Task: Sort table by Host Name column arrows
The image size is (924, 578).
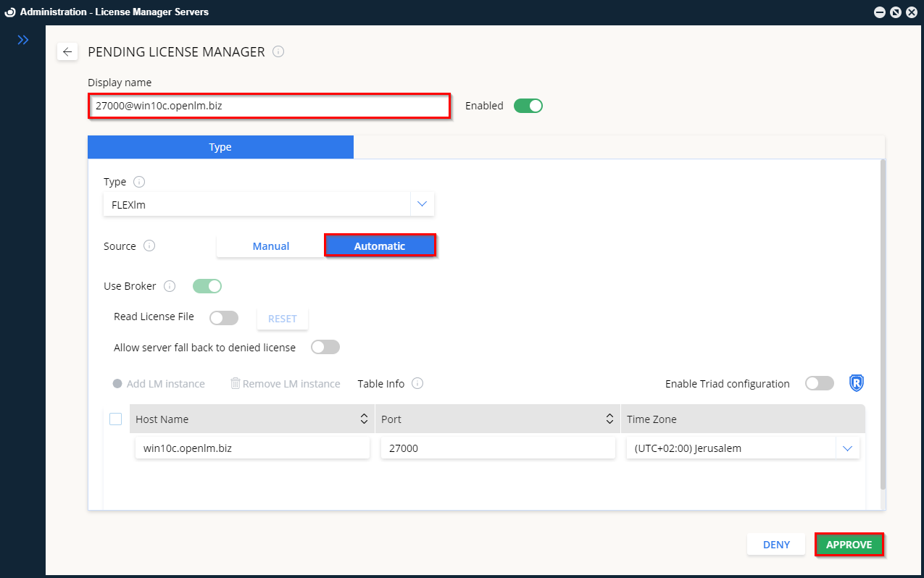Action: point(364,419)
